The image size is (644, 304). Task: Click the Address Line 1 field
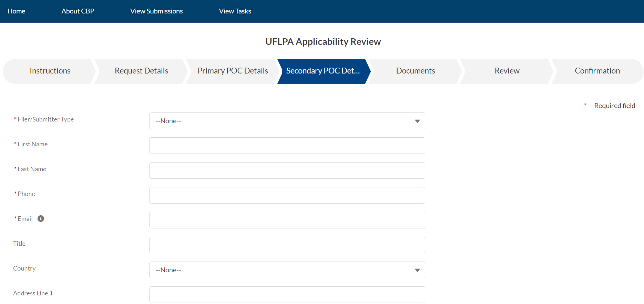pos(287,295)
